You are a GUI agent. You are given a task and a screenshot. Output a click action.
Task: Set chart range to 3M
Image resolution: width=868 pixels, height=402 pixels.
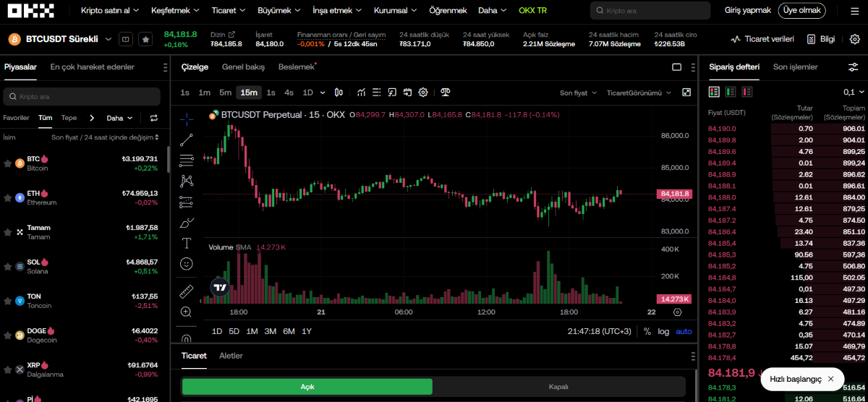coord(270,331)
